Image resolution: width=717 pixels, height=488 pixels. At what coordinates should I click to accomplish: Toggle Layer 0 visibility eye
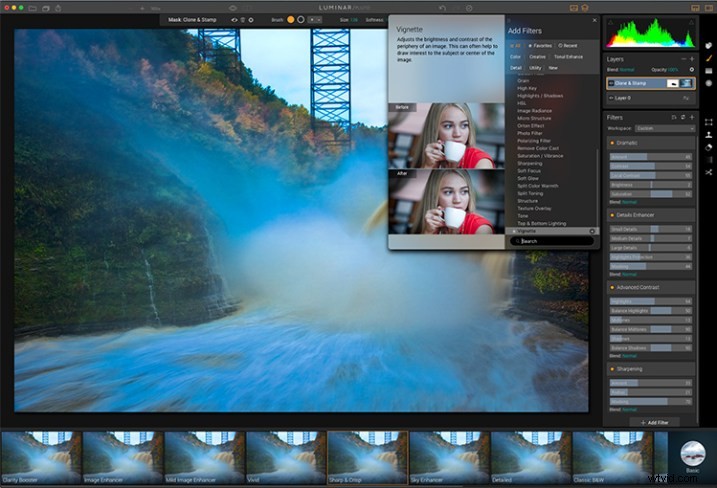[611, 98]
